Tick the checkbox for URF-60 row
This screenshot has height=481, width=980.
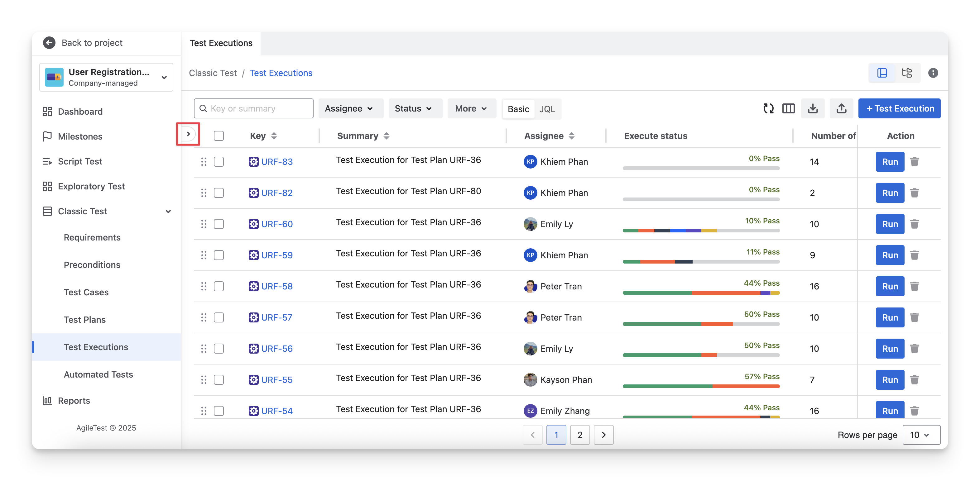(x=219, y=224)
